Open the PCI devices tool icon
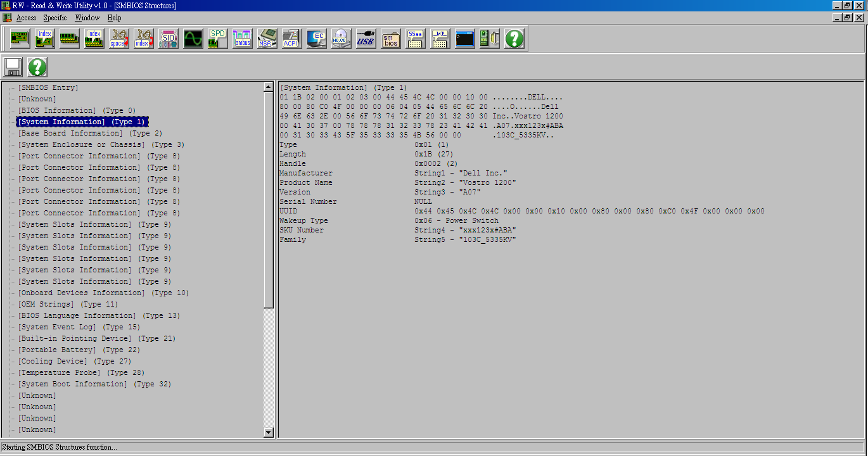868x456 pixels. point(21,39)
